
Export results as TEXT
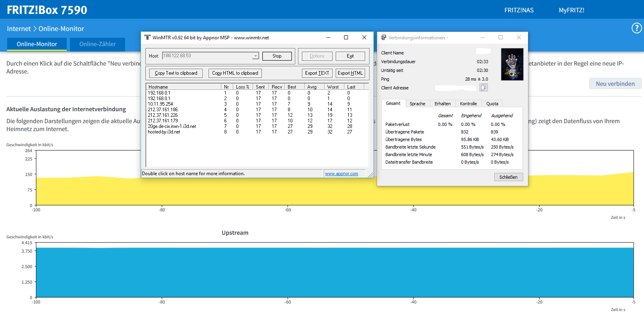[x=317, y=73]
